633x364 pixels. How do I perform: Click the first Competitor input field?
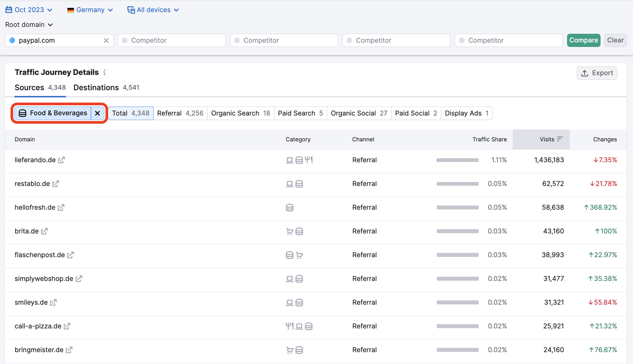[172, 40]
